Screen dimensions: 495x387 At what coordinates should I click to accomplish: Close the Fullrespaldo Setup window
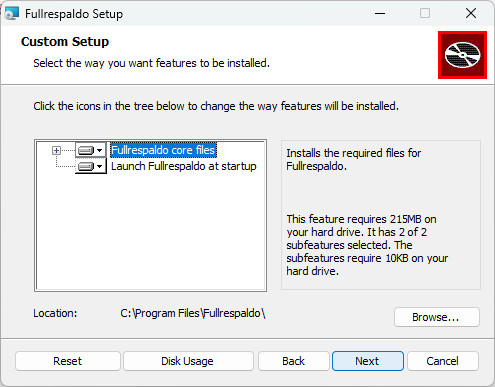(x=471, y=13)
